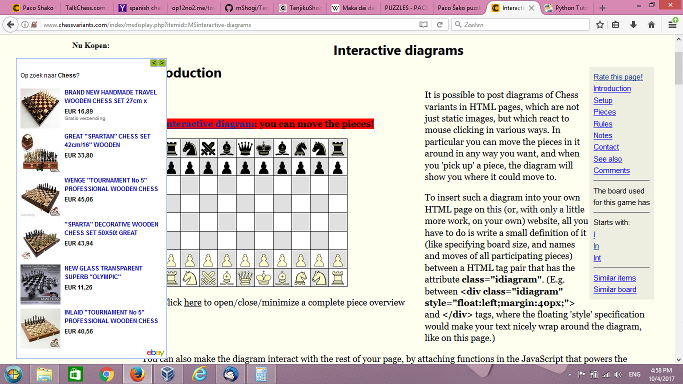The image size is (683, 384).
Task: Click the ad's next arrow button
Action: (x=162, y=63)
